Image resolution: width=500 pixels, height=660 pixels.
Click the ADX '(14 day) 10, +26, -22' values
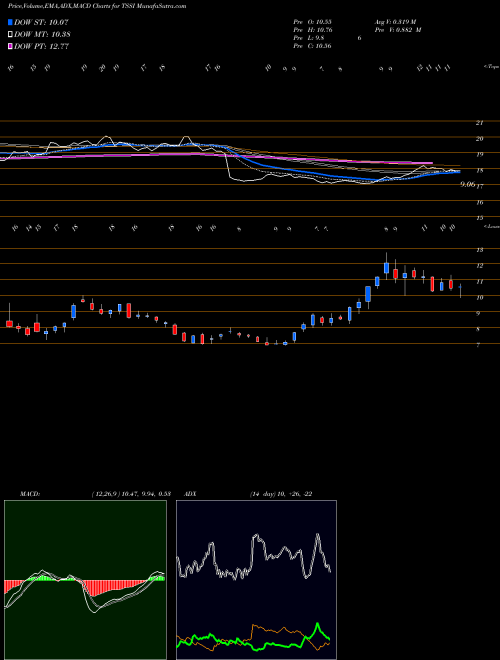281,494
